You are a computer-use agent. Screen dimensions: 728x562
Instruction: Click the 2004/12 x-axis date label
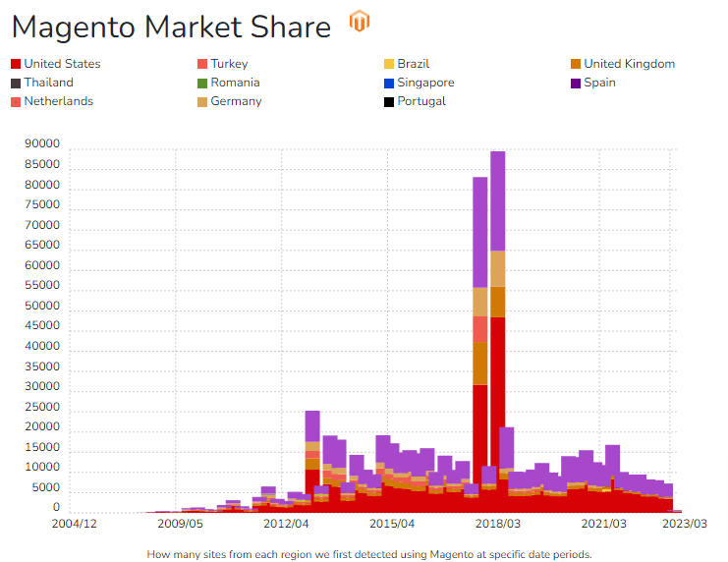75,524
